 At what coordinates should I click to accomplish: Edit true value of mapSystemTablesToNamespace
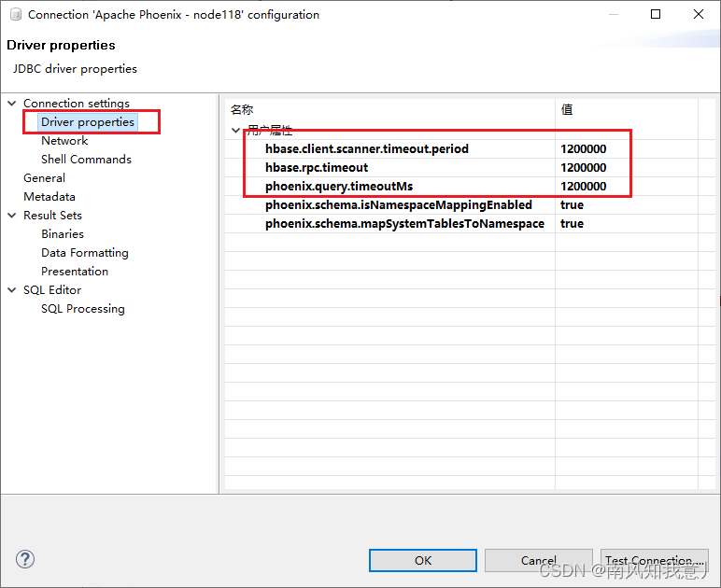coord(572,224)
